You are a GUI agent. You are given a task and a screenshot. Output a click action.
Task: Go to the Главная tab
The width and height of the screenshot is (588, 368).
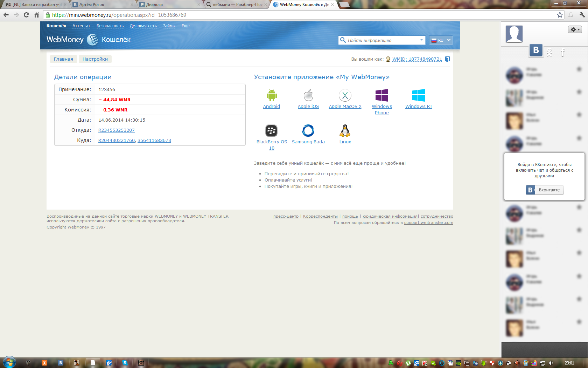[63, 59]
